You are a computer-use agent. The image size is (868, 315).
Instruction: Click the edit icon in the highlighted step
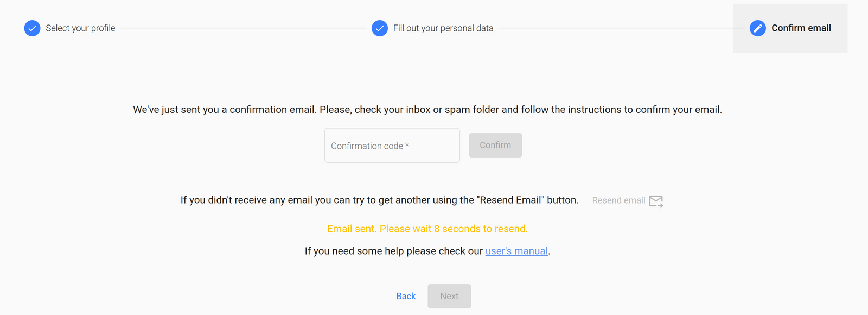coord(757,28)
